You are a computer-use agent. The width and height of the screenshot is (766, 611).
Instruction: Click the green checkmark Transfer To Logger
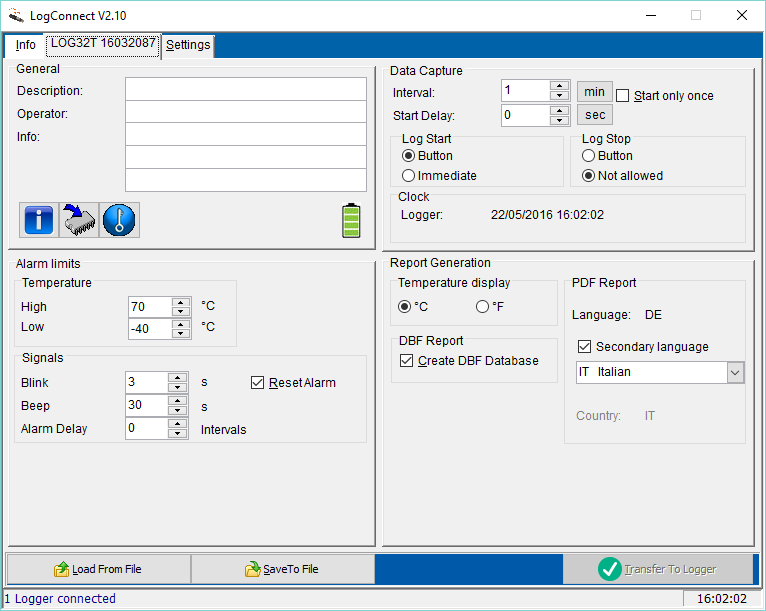pos(610,569)
